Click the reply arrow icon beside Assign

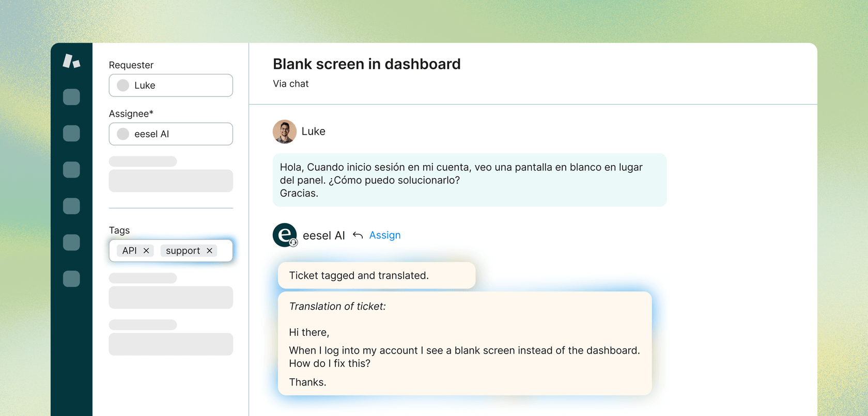(358, 235)
